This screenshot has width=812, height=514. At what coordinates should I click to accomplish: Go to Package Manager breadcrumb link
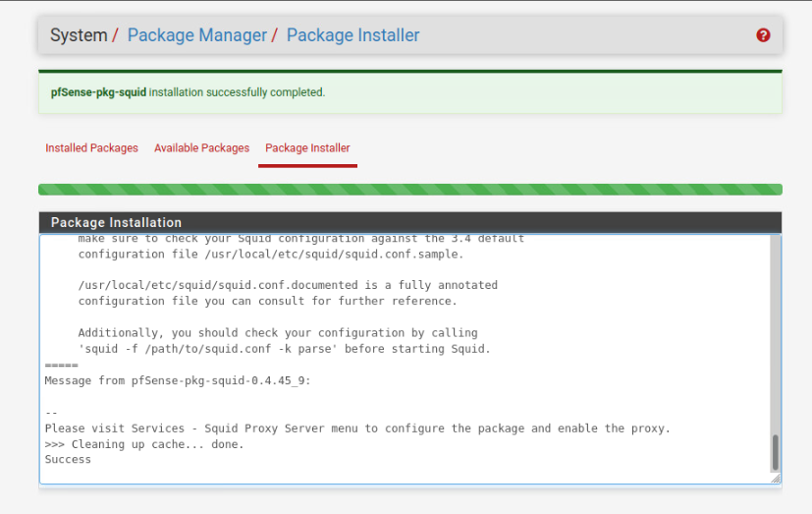click(196, 35)
